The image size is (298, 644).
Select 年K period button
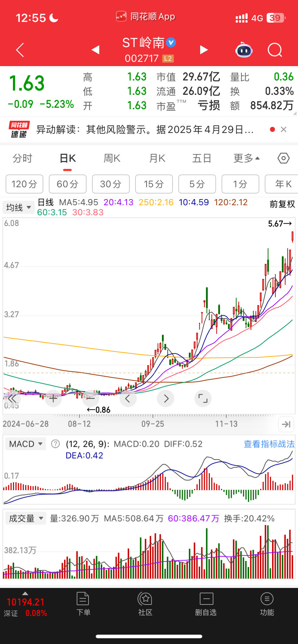[x=281, y=184]
